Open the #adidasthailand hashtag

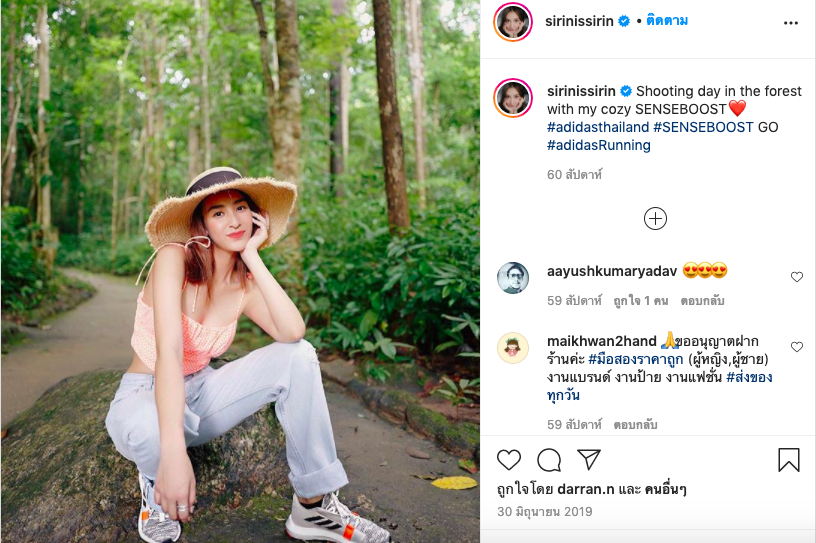(597, 127)
